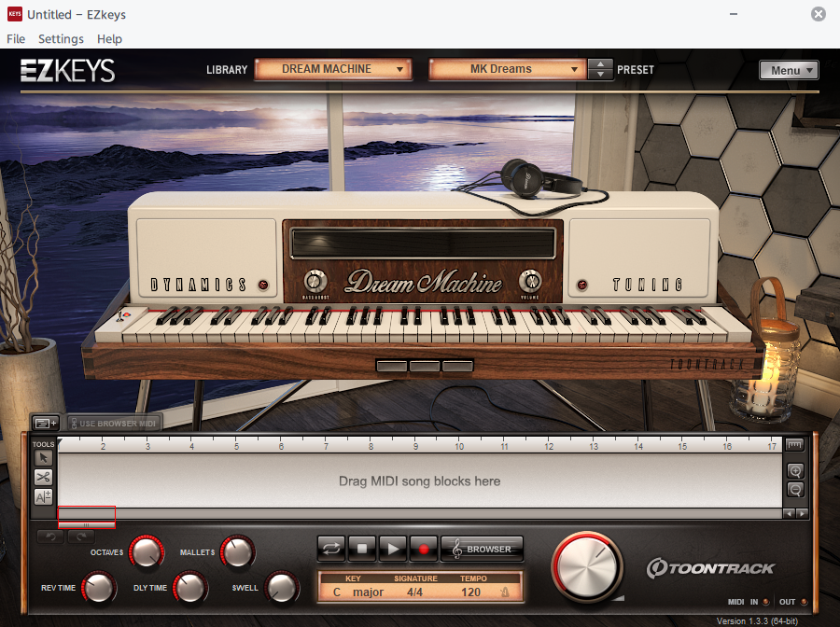Open the Menu dropdown button
Screen dimensions: 840x627
click(789, 70)
